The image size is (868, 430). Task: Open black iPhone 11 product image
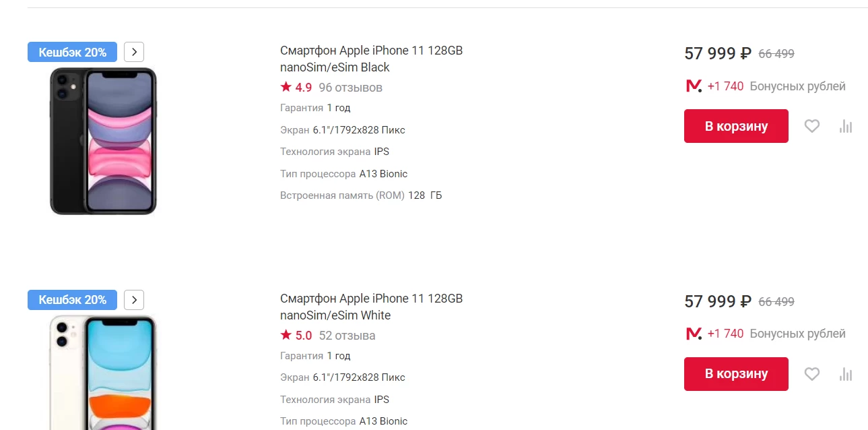coord(103,141)
